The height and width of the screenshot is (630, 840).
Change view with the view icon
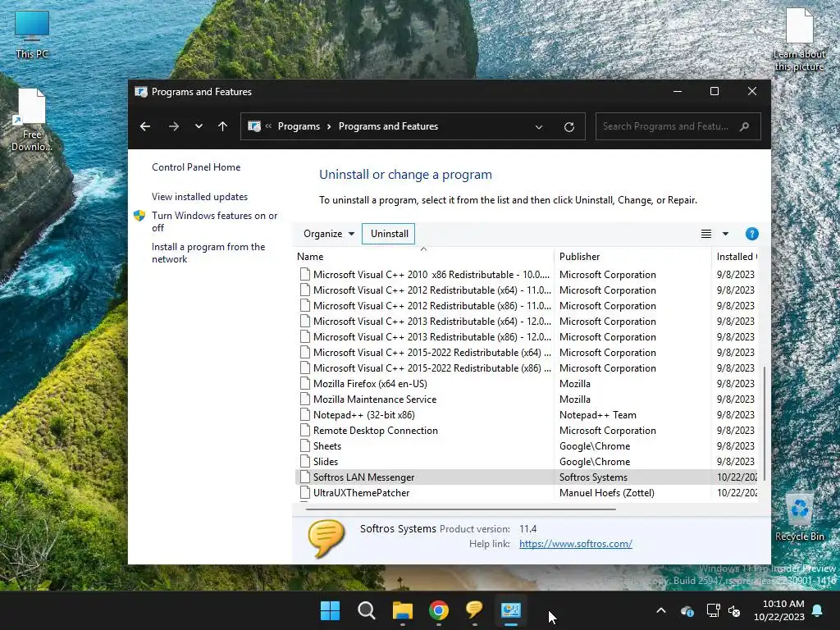click(706, 234)
